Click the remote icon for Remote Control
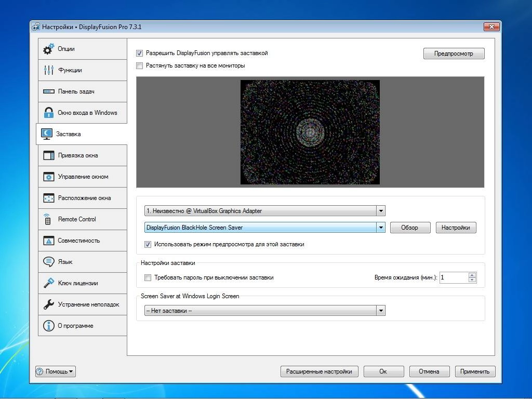532x399 pixels. 47,219
